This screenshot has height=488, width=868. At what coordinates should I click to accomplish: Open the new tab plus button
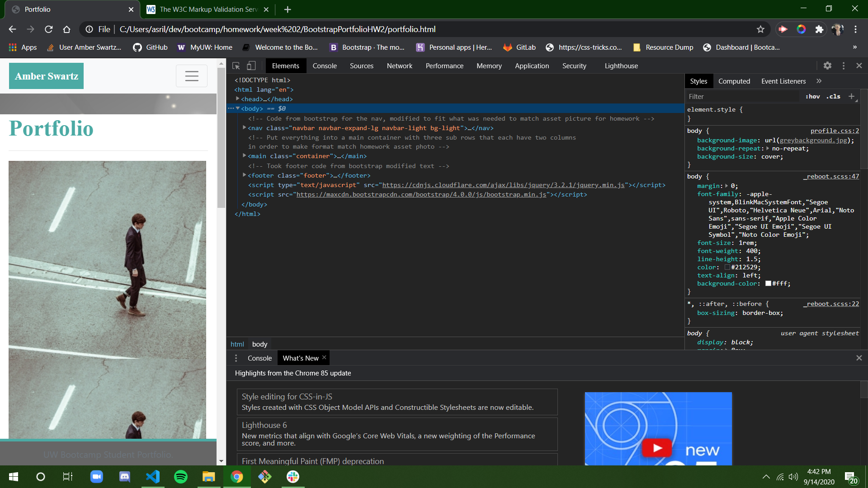pyautogui.click(x=288, y=9)
